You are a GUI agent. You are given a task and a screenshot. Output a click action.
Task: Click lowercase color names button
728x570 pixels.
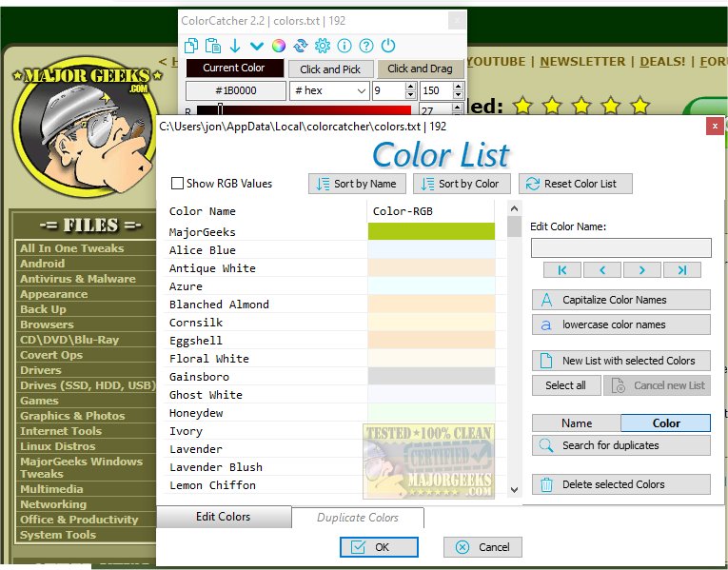coord(620,324)
